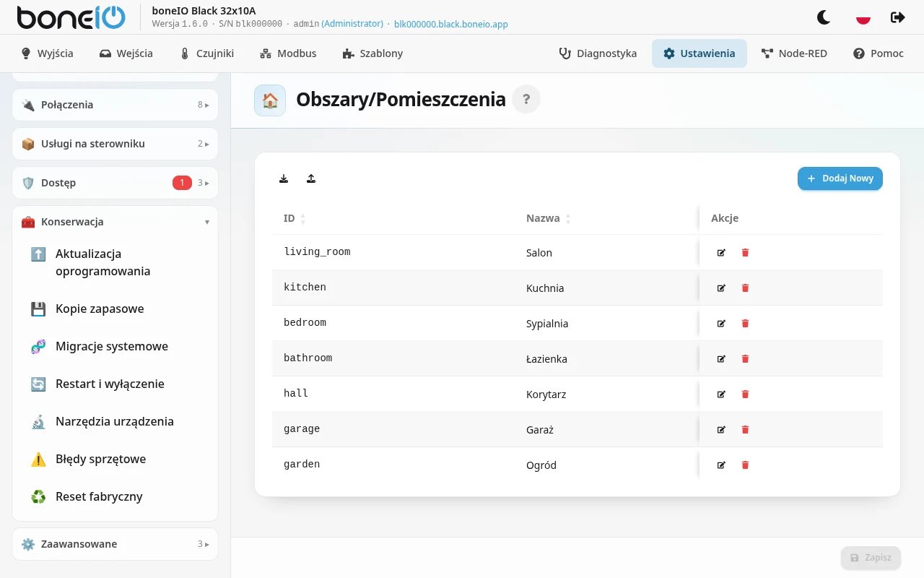Click the logout icon in the header

coord(898,17)
